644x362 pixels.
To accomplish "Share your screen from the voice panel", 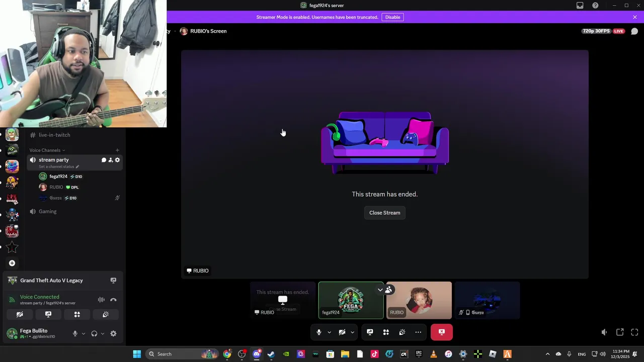I will 48,314.
